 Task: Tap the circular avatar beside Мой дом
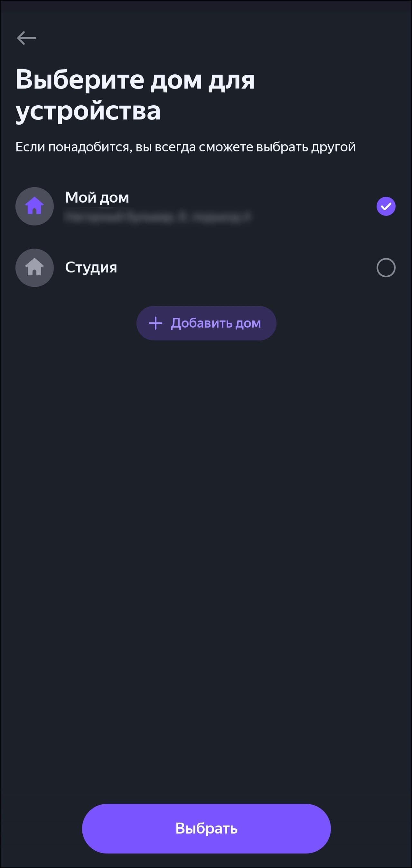pos(35,206)
